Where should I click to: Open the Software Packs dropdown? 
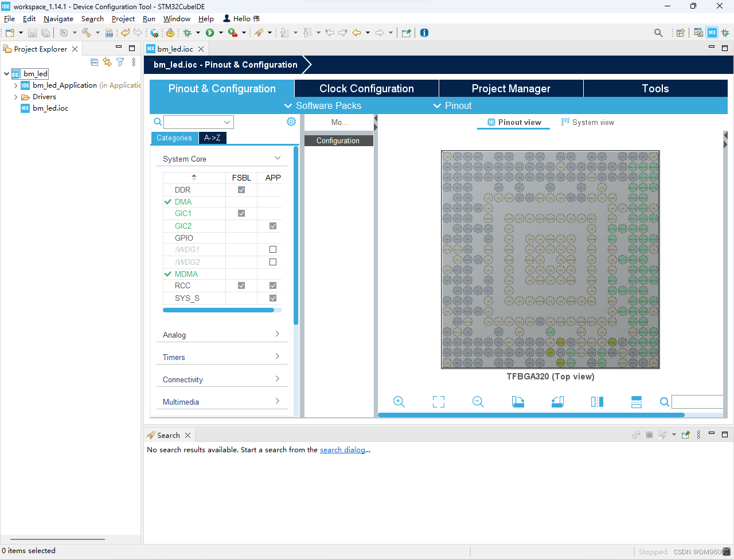click(x=323, y=105)
